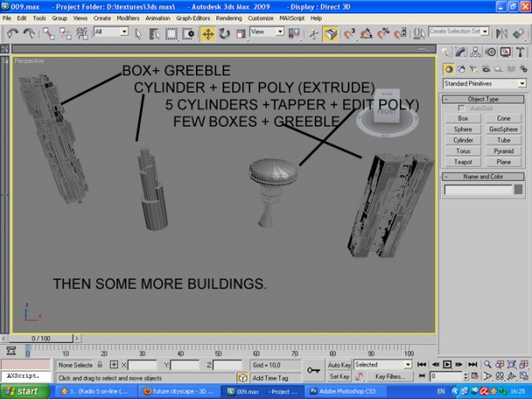Toggle the Auto Key button
The width and height of the screenshot is (532, 399).
pyautogui.click(x=339, y=365)
